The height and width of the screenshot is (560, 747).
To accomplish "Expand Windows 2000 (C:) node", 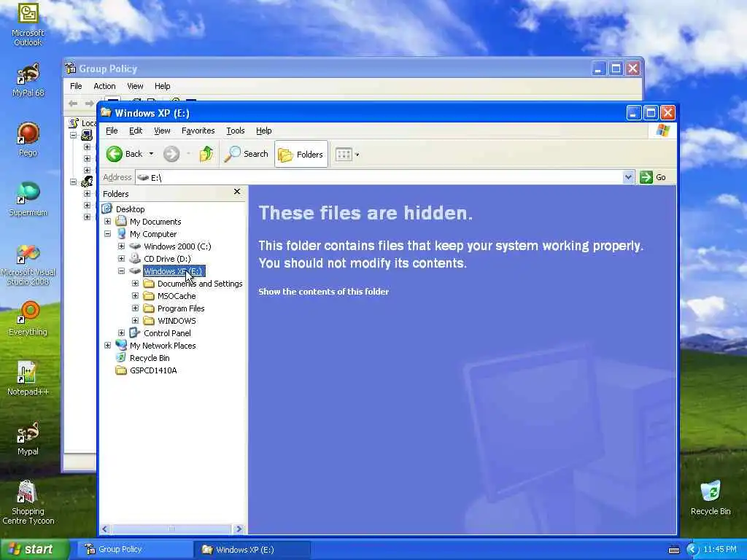I will 122,246.
